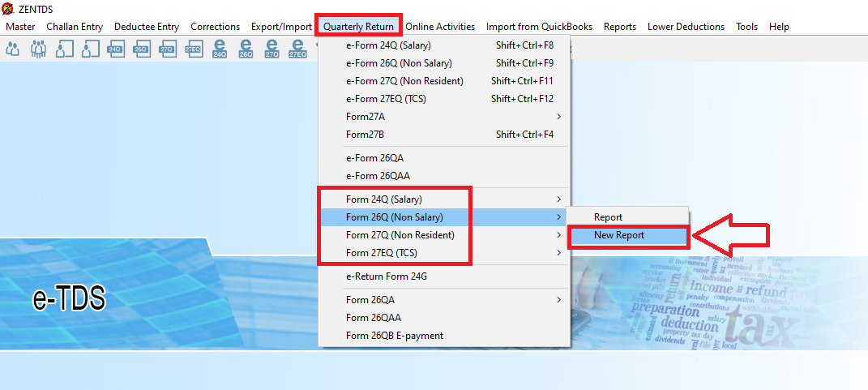Select Form27B menu entry

(x=444, y=134)
